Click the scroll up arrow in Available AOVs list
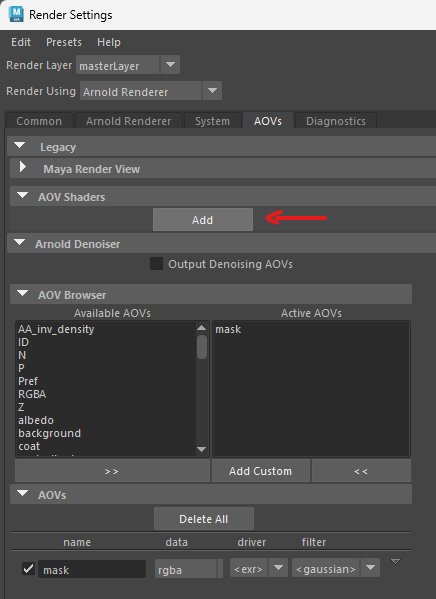 point(201,328)
